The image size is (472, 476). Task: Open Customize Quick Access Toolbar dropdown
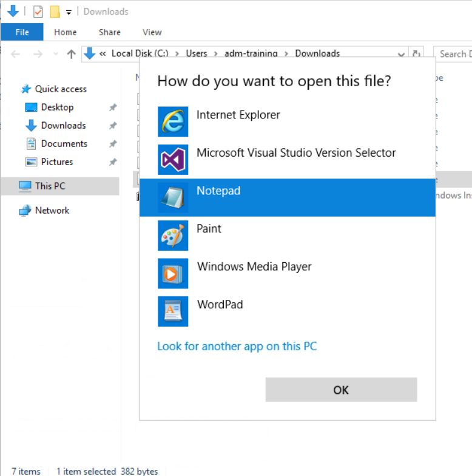point(69,12)
